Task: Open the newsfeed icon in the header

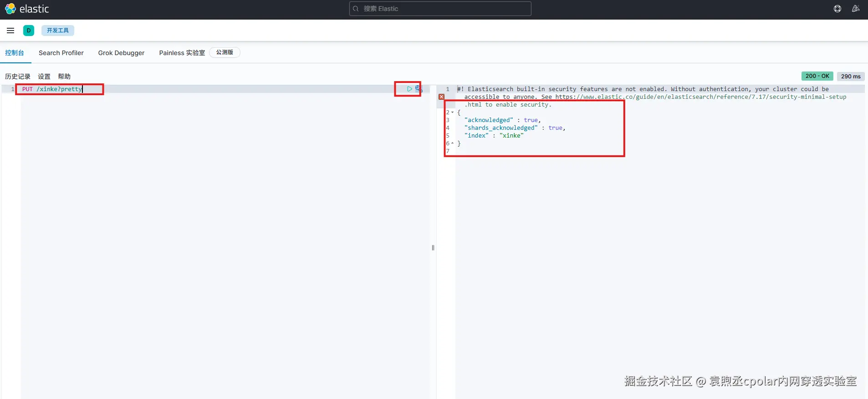Action: (856, 9)
